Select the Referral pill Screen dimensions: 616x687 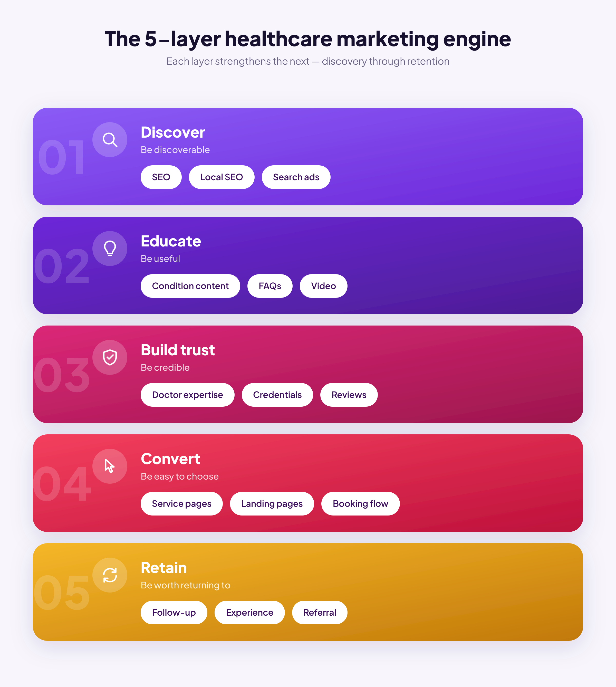pos(320,613)
